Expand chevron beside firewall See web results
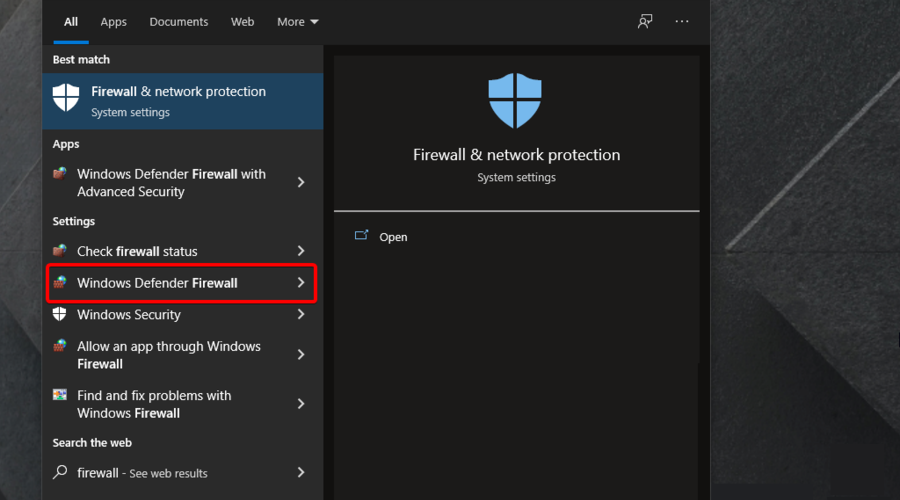900x500 pixels. [x=301, y=472]
